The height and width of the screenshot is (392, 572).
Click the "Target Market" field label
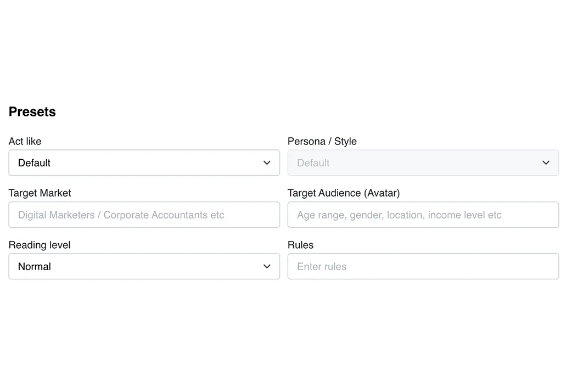pyautogui.click(x=40, y=193)
